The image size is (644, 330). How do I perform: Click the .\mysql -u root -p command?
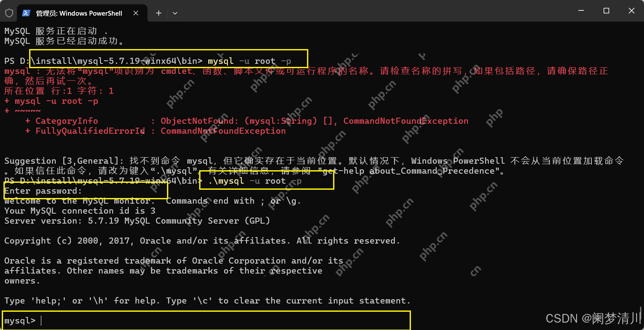coord(254,181)
